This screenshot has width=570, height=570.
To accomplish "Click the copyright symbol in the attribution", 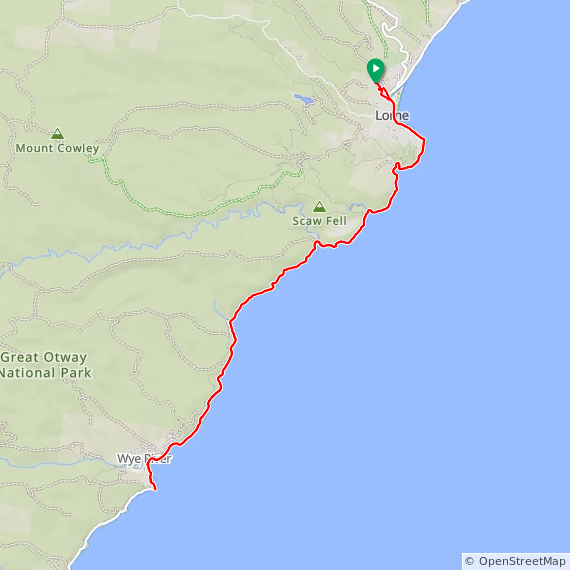I will 470,561.
